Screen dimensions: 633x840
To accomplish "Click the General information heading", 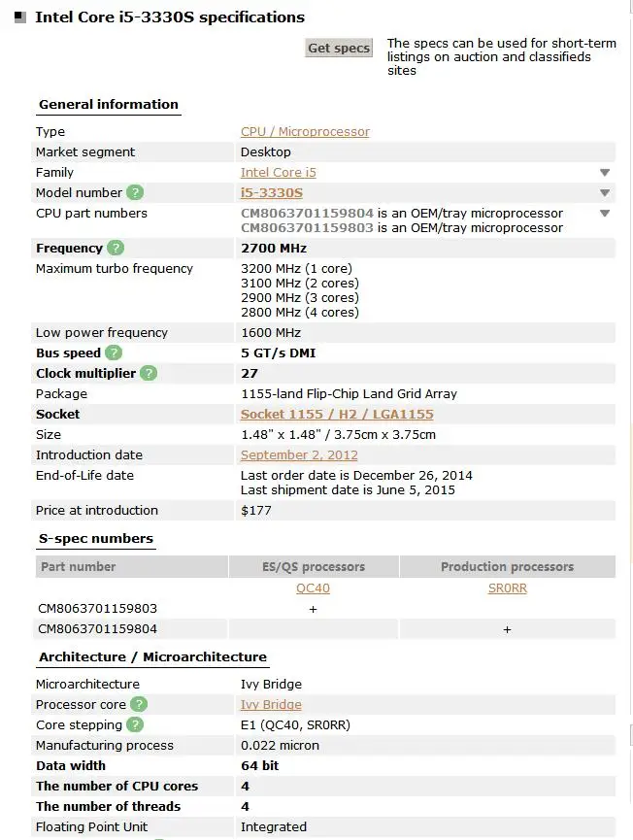I will point(109,105).
